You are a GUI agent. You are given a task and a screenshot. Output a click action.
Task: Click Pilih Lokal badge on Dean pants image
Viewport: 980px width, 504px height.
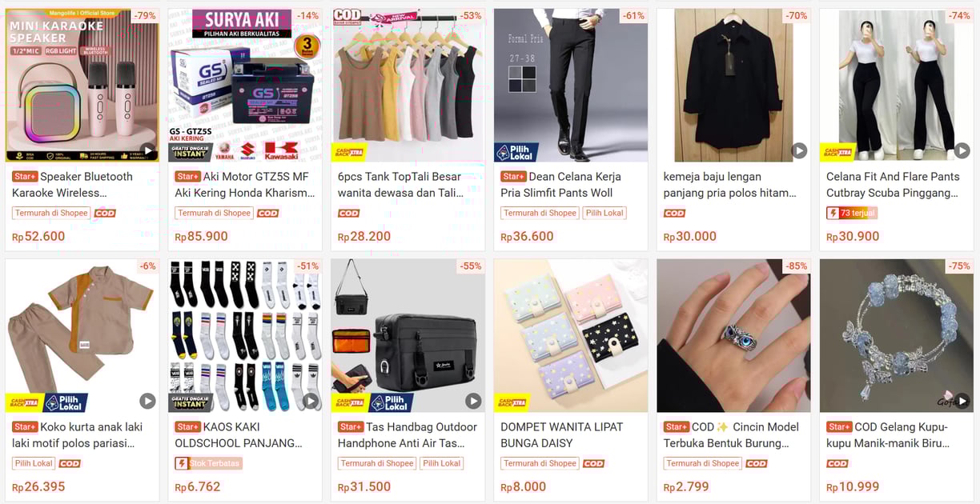(516, 152)
